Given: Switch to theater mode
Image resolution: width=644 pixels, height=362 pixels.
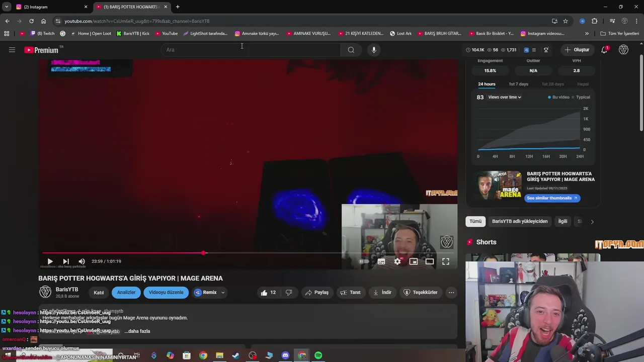Looking at the screenshot, I should [430, 261].
